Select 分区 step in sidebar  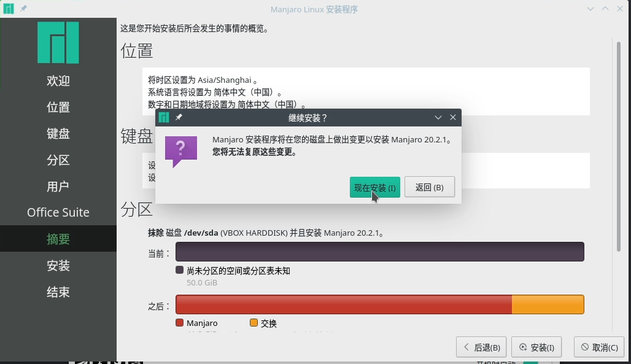click(x=58, y=160)
